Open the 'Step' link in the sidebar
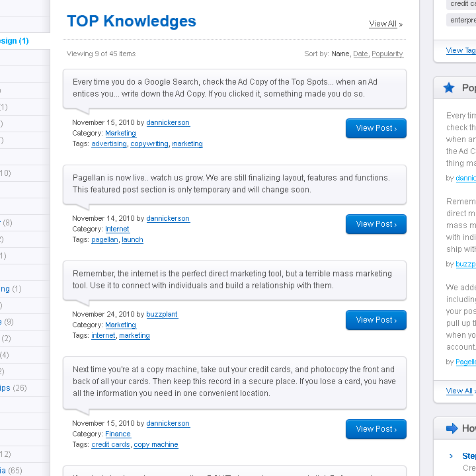Screen dimensions: 476x476 469,456
